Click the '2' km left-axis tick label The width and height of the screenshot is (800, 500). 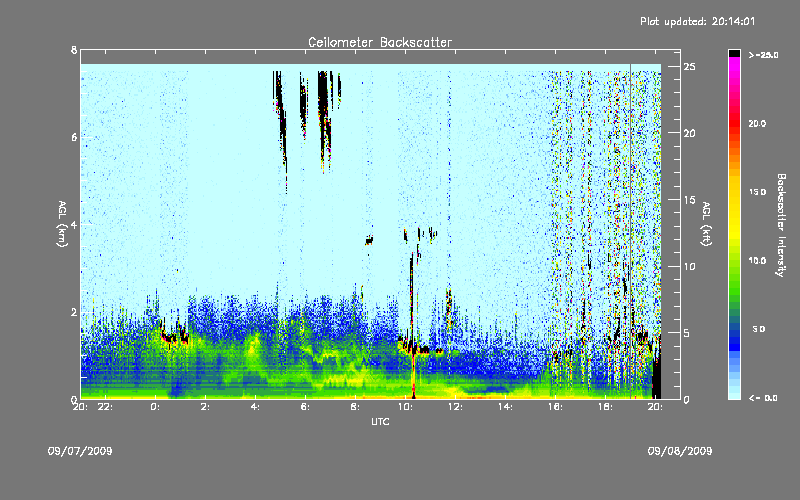[74, 312]
